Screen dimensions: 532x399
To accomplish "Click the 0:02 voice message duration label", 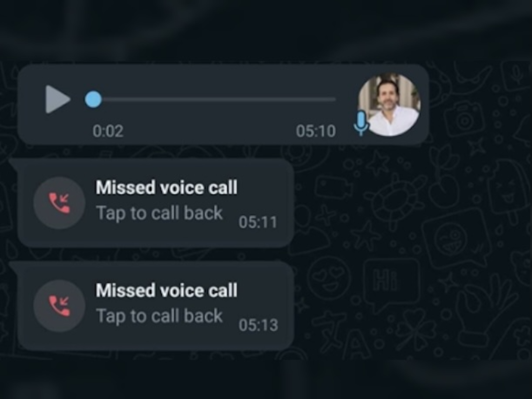I will 108,131.
